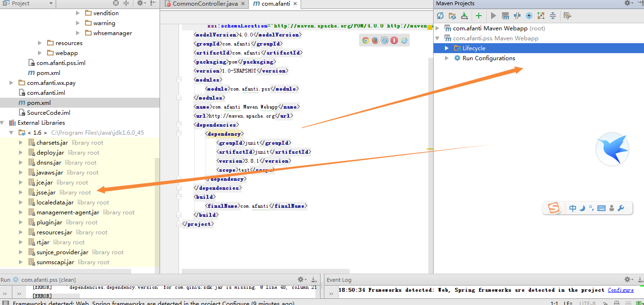The width and height of the screenshot is (644, 305).
Task: Select SourceCode.iml file
Action: 44,113
